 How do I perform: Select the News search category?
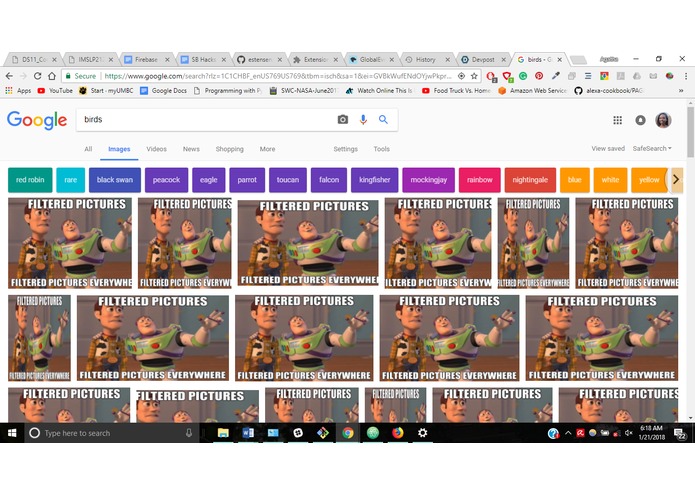tap(191, 149)
